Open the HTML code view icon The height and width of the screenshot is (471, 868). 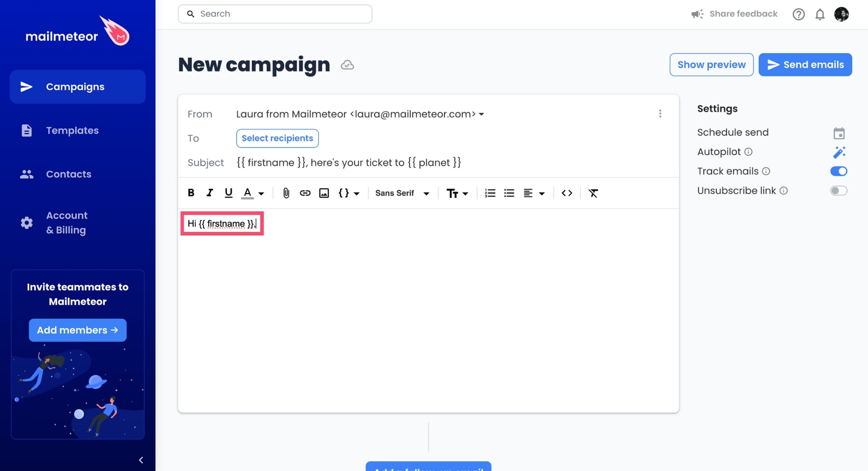[567, 193]
